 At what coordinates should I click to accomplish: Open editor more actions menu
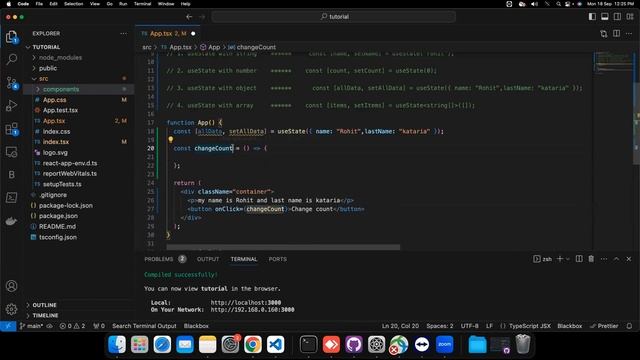point(630,33)
